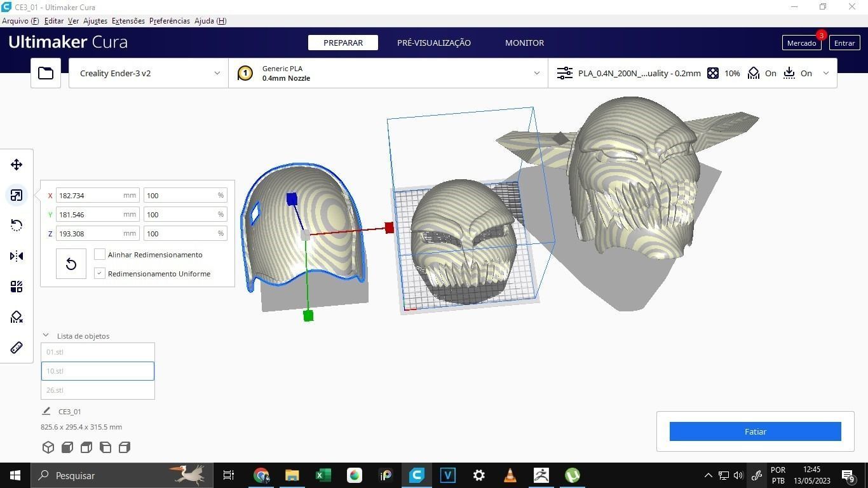This screenshot has width=868, height=488.
Task: Open notification center in taskbar
Action: point(848,475)
